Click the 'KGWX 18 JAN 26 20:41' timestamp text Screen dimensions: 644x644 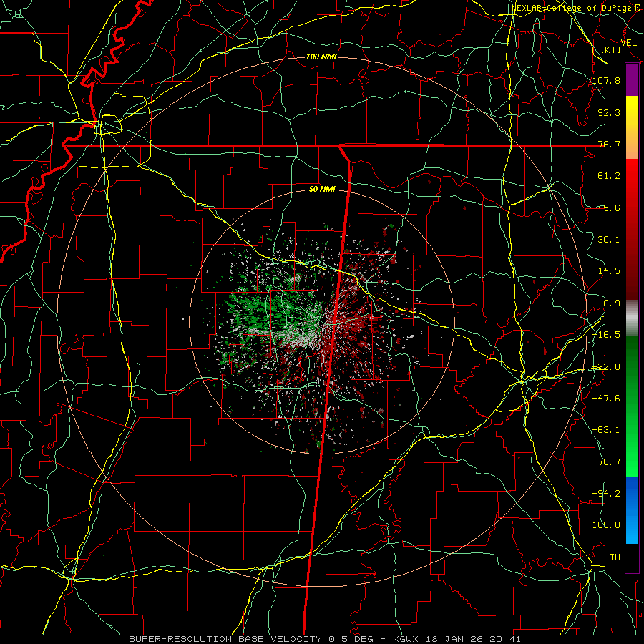pos(457,639)
